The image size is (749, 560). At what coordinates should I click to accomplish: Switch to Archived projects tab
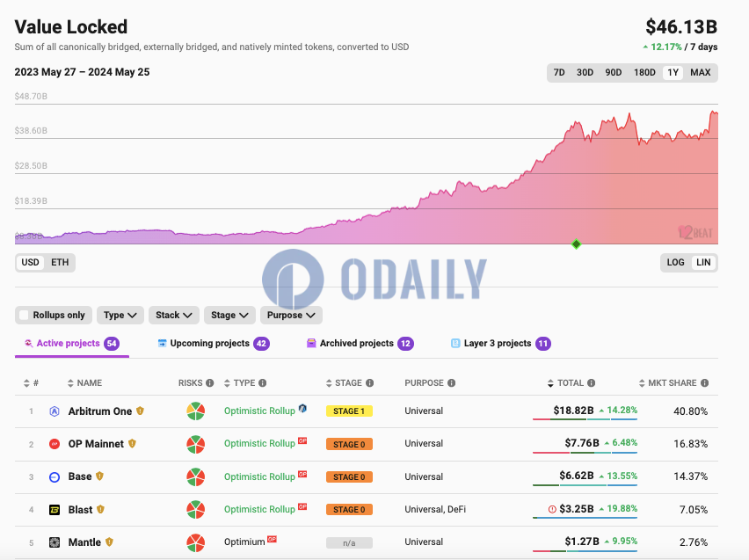360,344
